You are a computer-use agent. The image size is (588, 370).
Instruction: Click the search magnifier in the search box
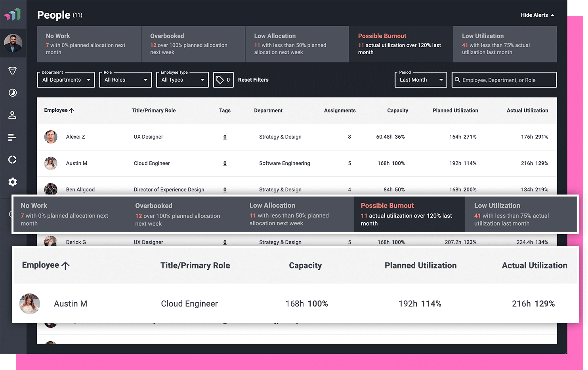[458, 80]
